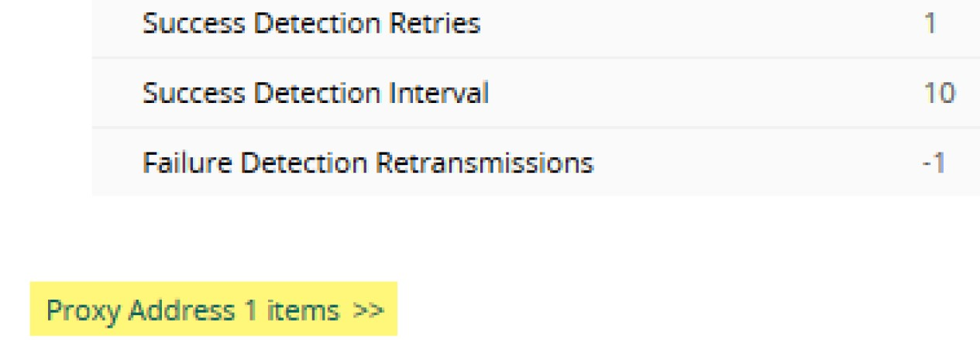Select the Success Detection Interval label
The height and width of the screenshot is (340, 980).
pyautogui.click(x=315, y=94)
